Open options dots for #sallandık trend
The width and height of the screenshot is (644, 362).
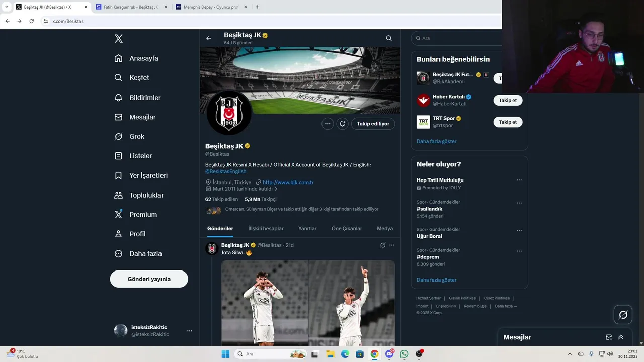tap(519, 203)
